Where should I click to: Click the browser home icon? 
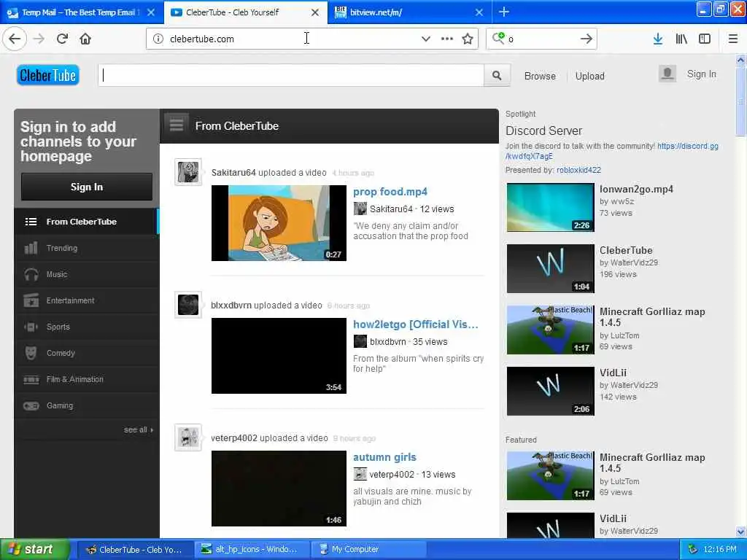pos(85,39)
